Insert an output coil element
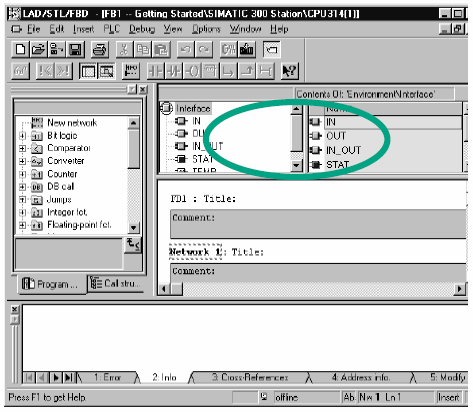Viewport: 473px width, 412px height. (192, 71)
